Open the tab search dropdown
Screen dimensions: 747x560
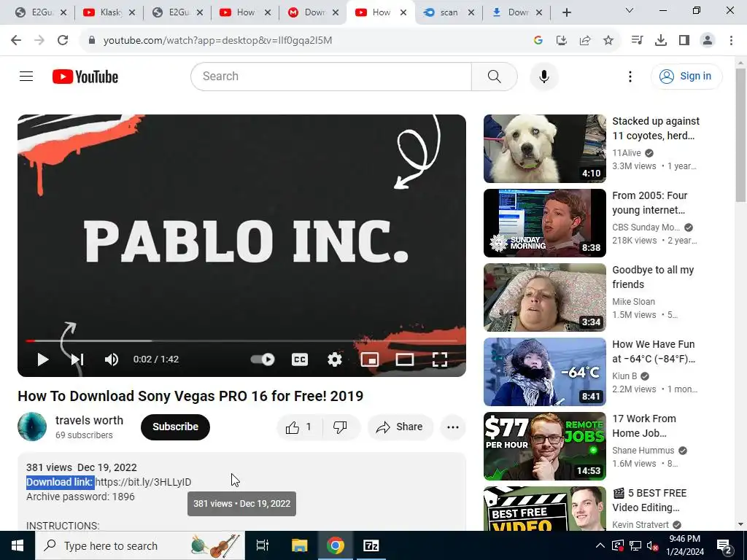(x=630, y=10)
